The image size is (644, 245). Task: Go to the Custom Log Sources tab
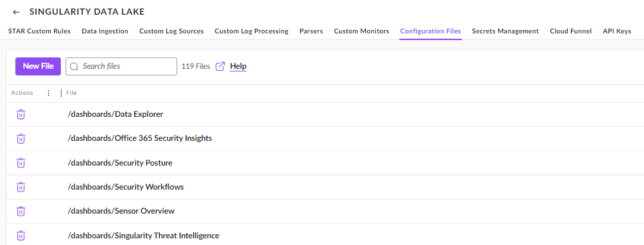[x=172, y=31]
